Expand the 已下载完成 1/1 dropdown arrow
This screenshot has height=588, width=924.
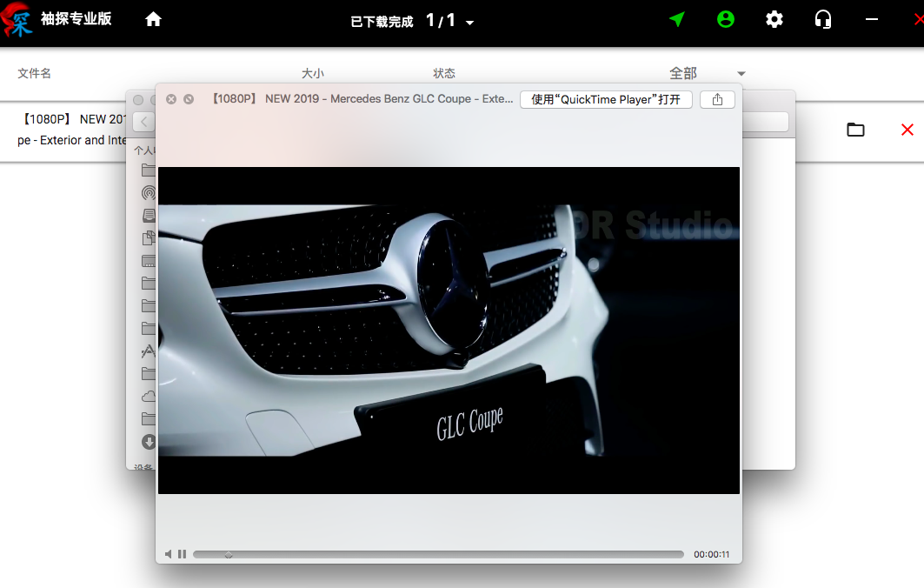[469, 23]
